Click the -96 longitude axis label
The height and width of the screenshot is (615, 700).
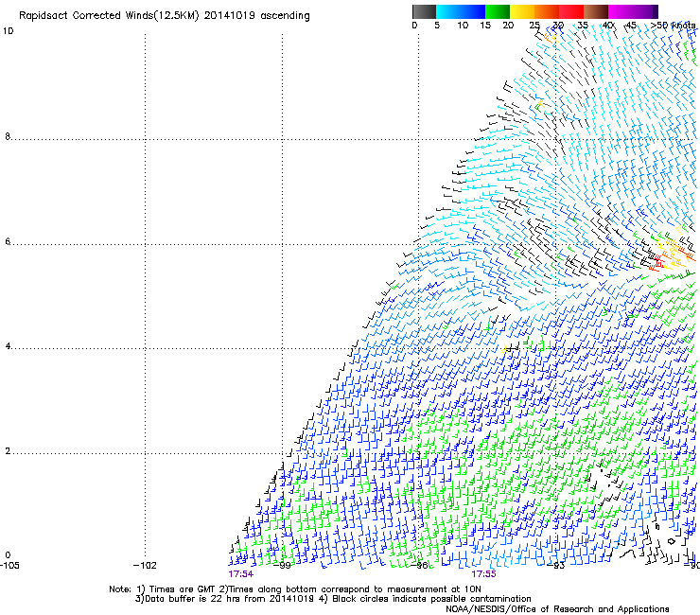(419, 566)
